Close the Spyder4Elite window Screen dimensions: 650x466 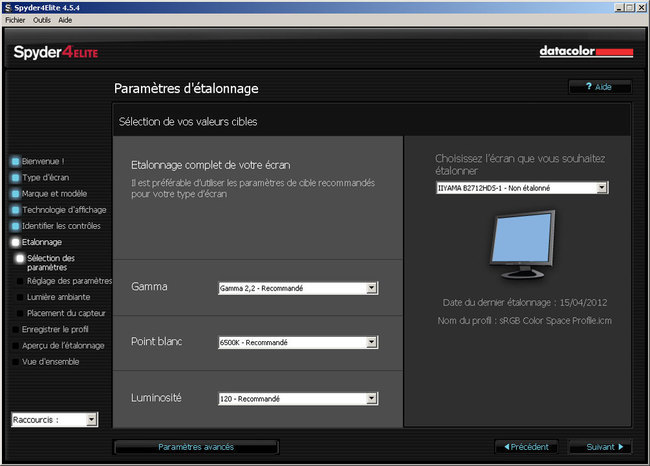coord(640,7)
